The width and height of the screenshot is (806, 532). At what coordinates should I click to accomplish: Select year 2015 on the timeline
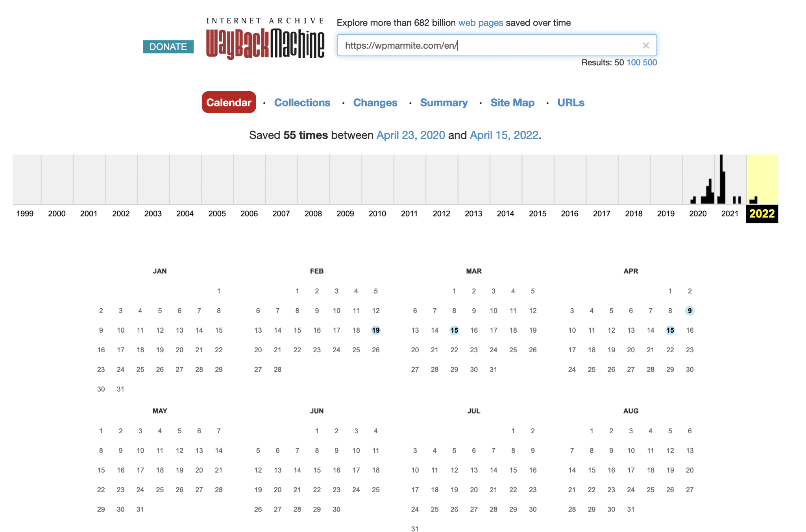click(538, 214)
